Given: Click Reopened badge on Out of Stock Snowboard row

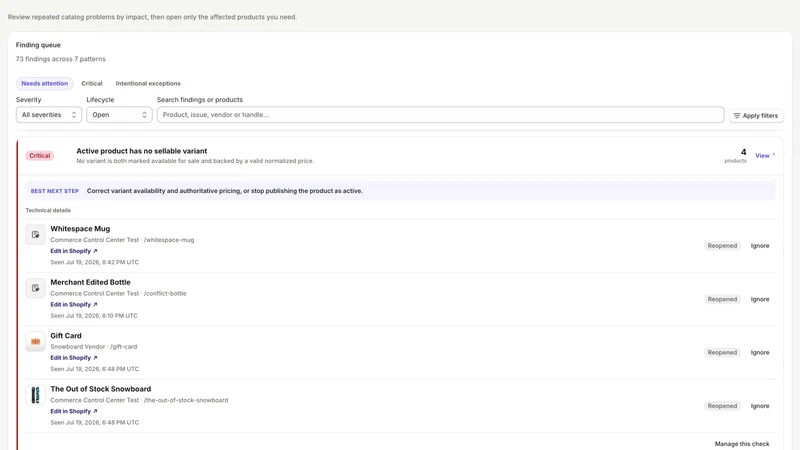Looking at the screenshot, I should coord(722,406).
